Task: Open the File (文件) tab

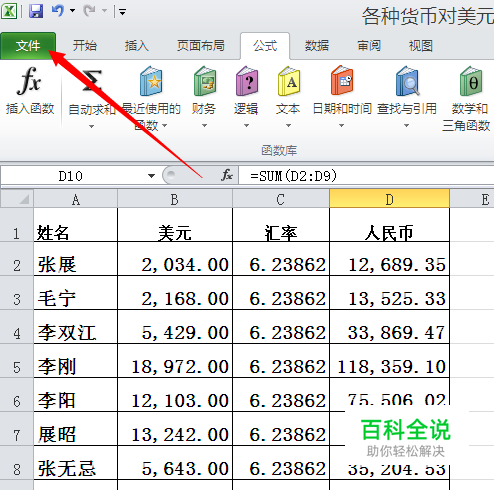Action: point(28,46)
